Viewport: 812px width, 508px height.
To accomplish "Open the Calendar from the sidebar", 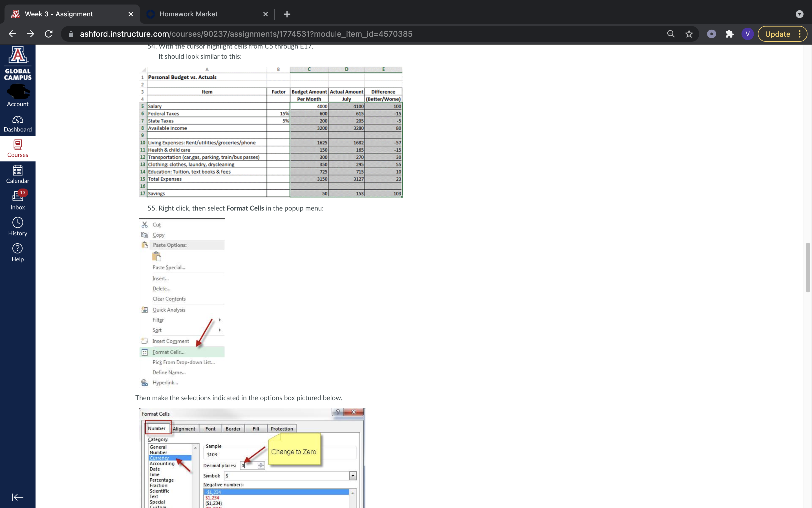I will pos(18,174).
